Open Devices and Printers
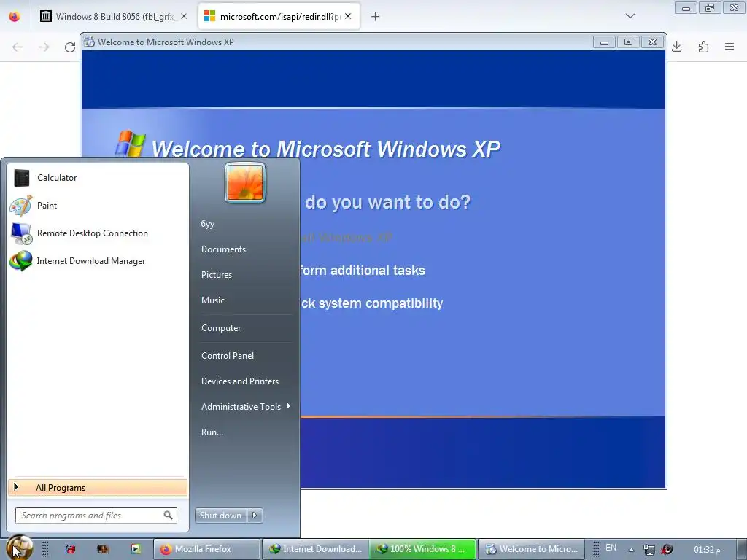This screenshot has width=747, height=560. click(239, 381)
